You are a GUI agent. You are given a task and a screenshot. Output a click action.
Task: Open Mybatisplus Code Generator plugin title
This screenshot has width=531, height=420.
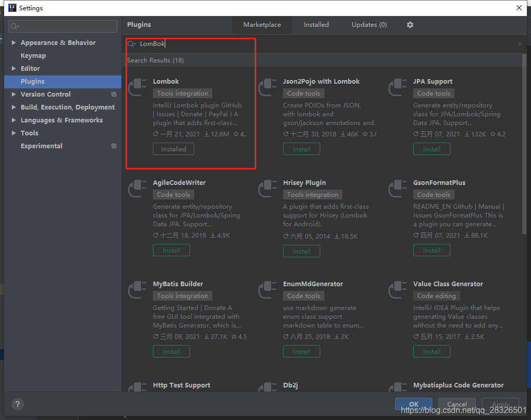tap(458, 385)
